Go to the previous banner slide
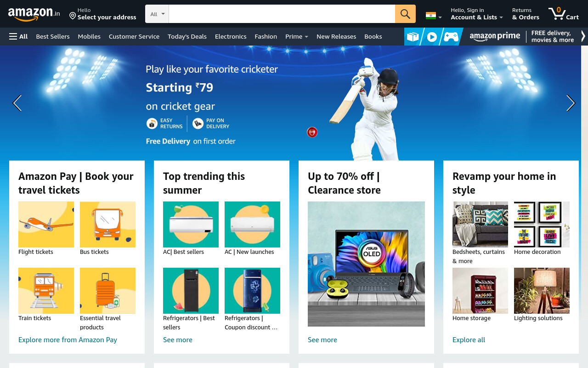The height and width of the screenshot is (368, 588). pyautogui.click(x=17, y=103)
